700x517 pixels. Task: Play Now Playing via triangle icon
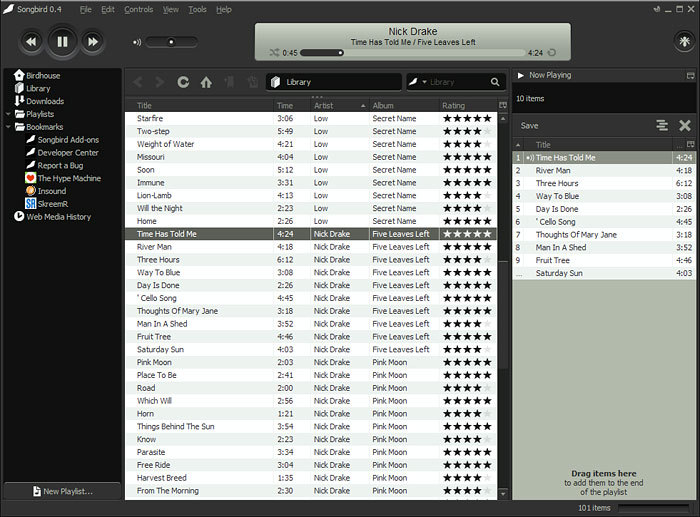pos(520,75)
